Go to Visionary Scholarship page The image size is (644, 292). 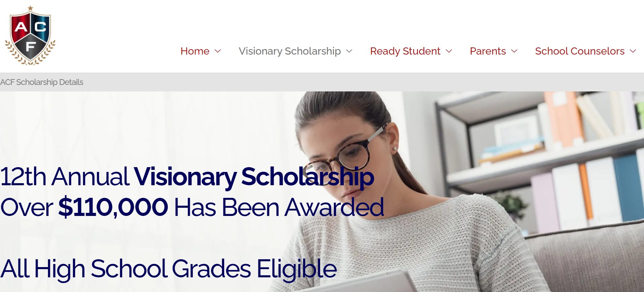click(290, 51)
